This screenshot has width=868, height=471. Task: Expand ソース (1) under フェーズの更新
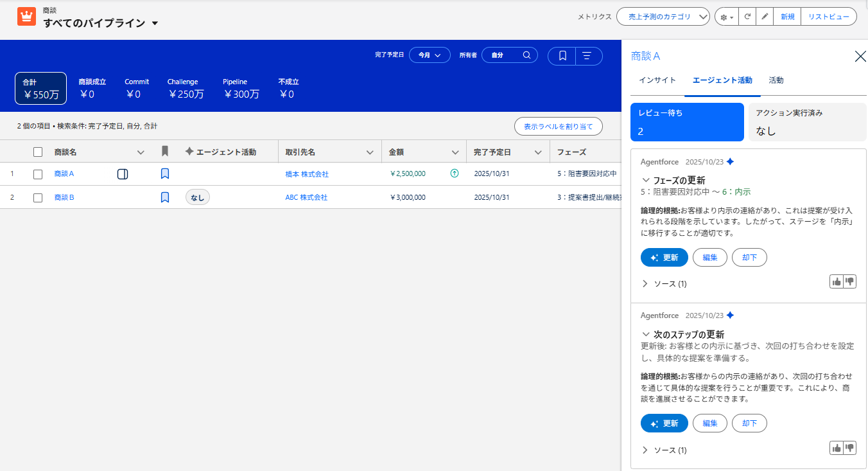(664, 283)
